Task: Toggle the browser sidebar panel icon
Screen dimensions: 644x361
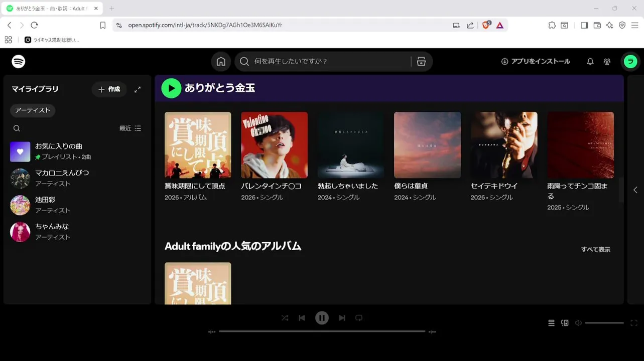Action: 584,25
